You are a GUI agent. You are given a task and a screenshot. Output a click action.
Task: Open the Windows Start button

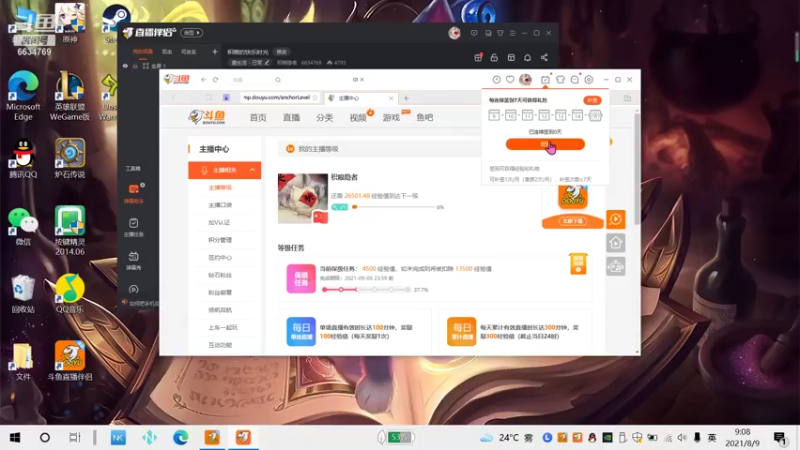click(x=15, y=438)
